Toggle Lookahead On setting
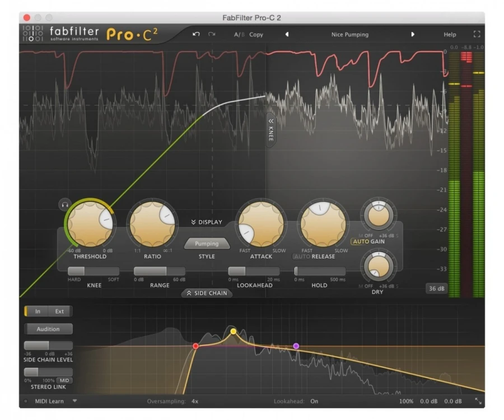 314,401
